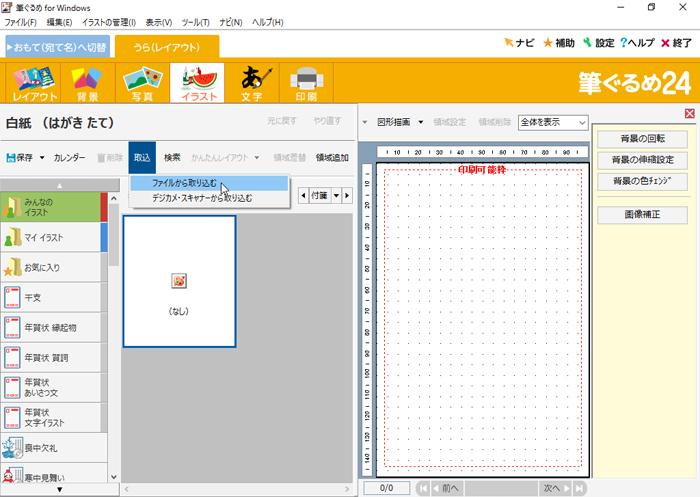Screen dimensions: 700x497
Task: Open the お気に入り favorites category
Action: [50, 266]
